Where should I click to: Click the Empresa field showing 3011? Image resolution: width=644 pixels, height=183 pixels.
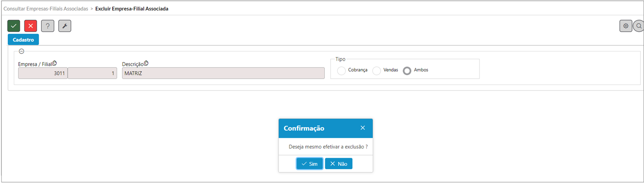[x=43, y=73]
